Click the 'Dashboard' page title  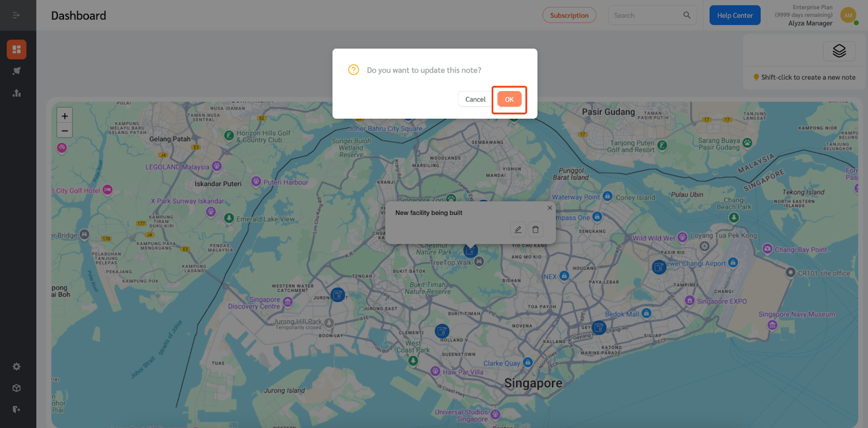point(79,16)
